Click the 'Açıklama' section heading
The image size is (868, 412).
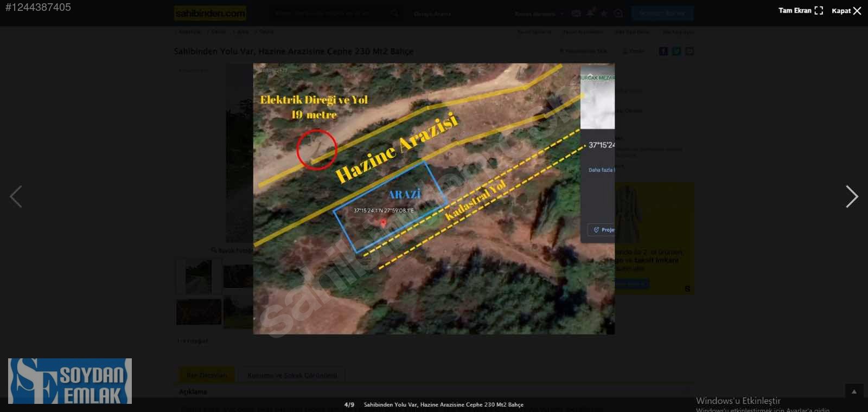(193, 391)
